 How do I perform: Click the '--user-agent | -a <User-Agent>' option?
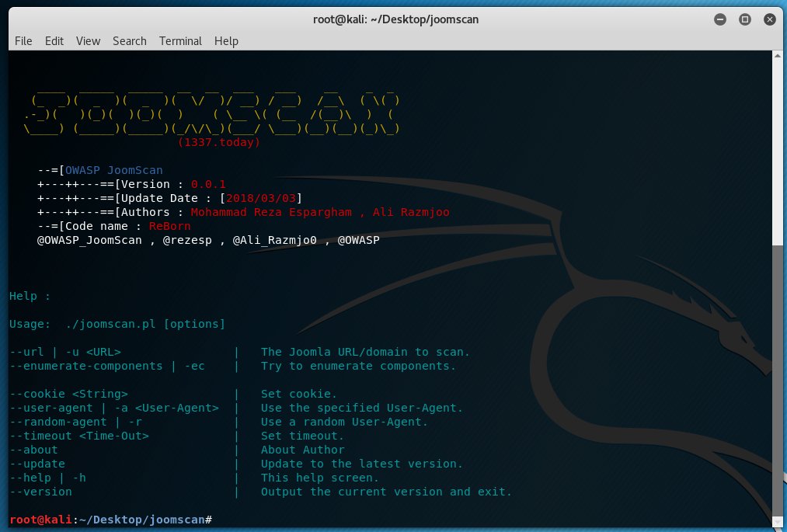(x=114, y=408)
